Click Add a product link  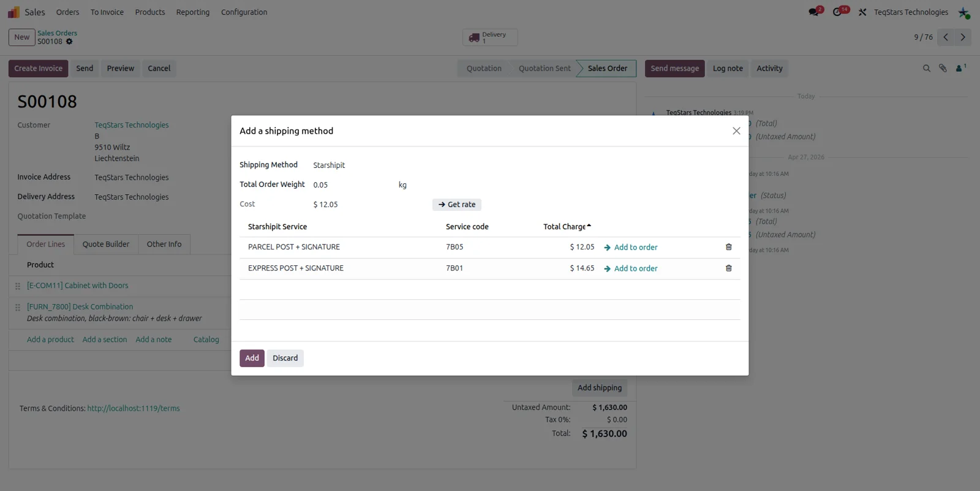50,340
